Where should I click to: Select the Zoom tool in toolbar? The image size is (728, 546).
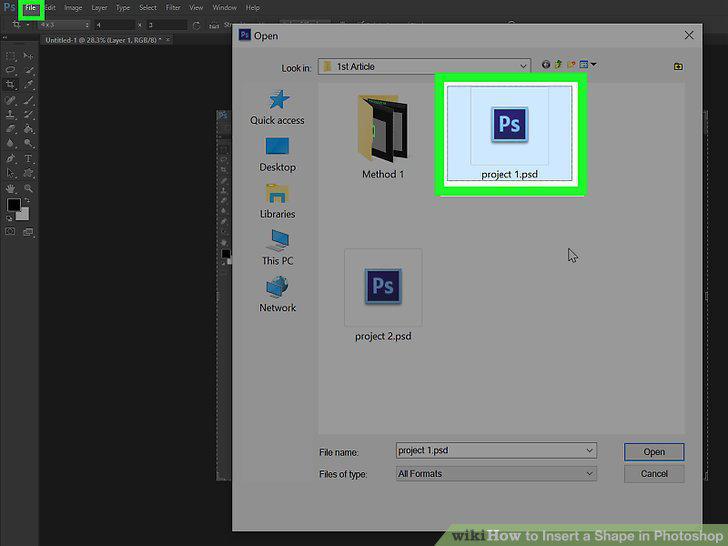click(28, 188)
